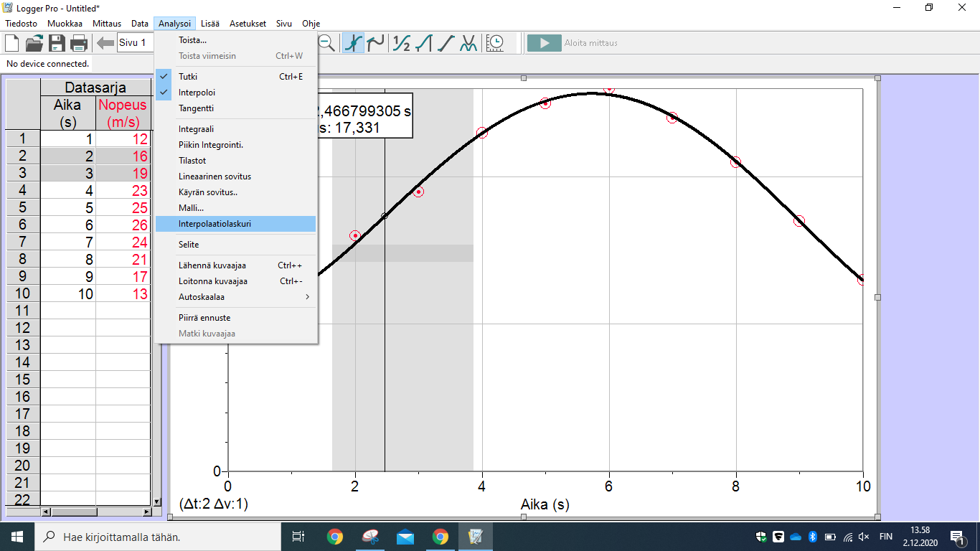Save the file with the floppy disk icon
980x551 pixels.
pyautogui.click(x=57, y=43)
